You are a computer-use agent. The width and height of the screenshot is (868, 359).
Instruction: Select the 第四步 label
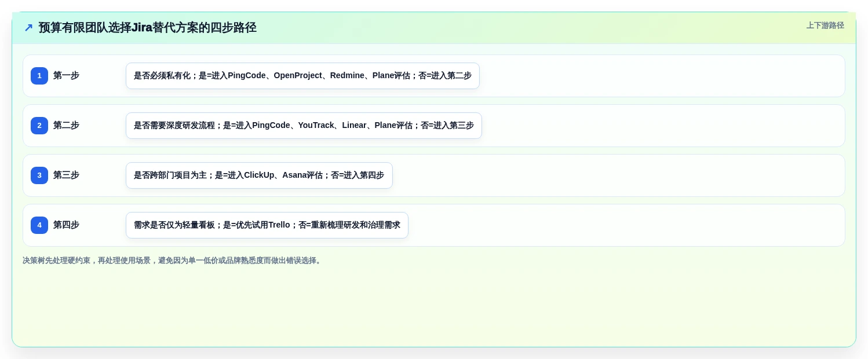click(x=66, y=225)
